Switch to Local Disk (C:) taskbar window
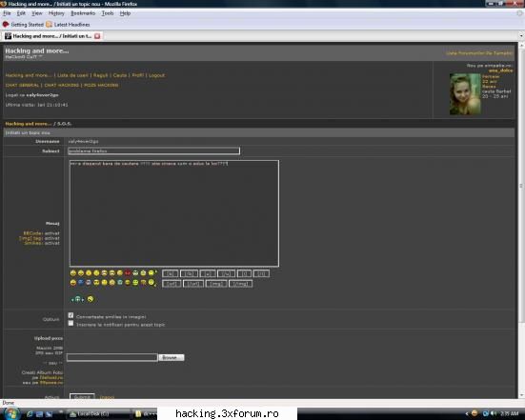Screen dimensions: 525x420 pyautogui.click(x=99, y=414)
